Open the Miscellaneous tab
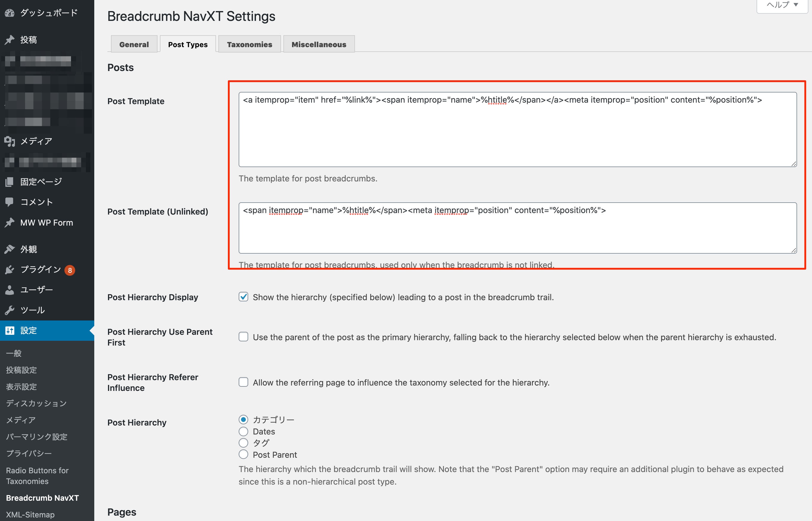The image size is (812, 521). click(319, 44)
